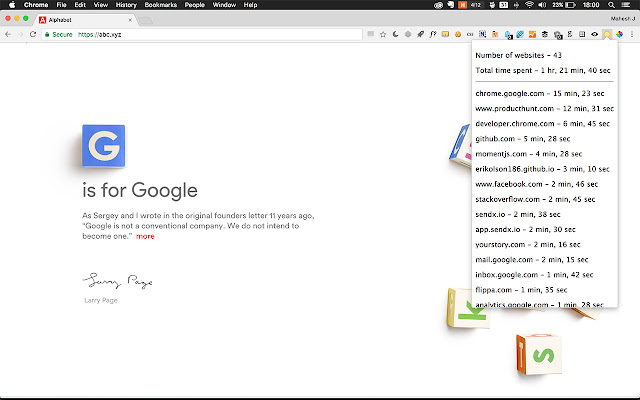The width and height of the screenshot is (640, 400).
Task: Open the Chrome application menu
Action: pos(36,5)
